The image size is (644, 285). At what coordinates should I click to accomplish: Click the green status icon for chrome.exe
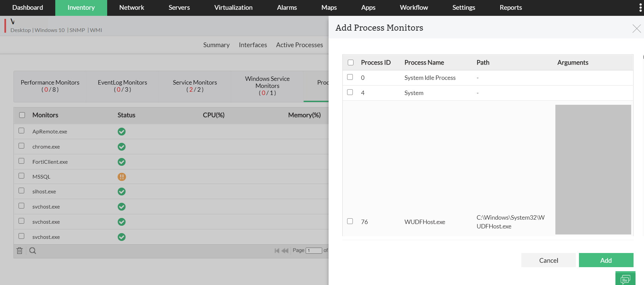[122, 147]
